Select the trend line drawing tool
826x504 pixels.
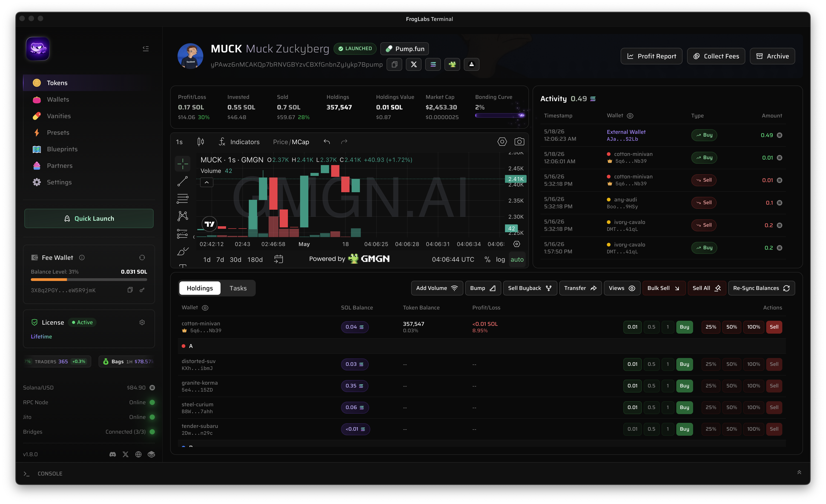183,181
